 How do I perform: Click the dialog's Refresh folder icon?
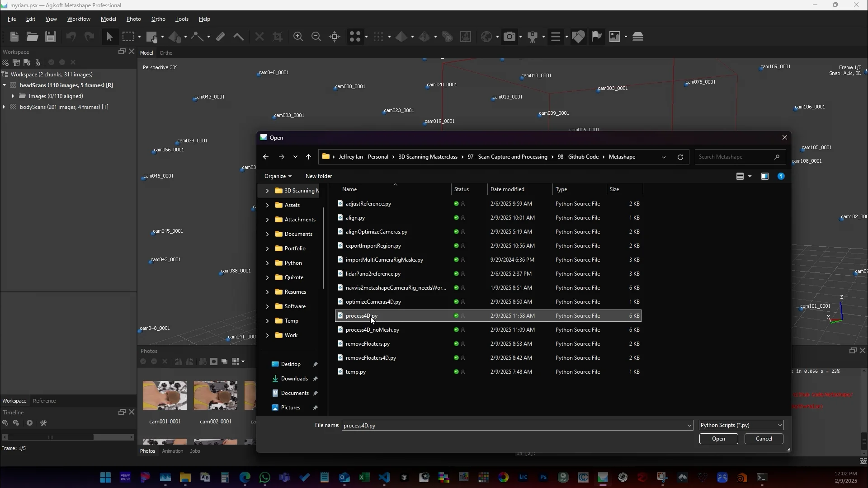point(680,157)
